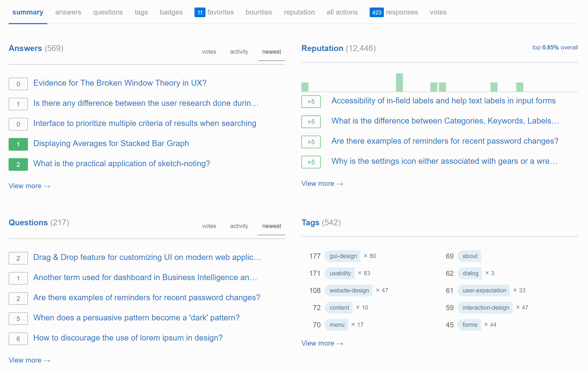Sort Questions by votes
Image resolution: width=588 pixels, height=373 pixels.
pos(209,226)
